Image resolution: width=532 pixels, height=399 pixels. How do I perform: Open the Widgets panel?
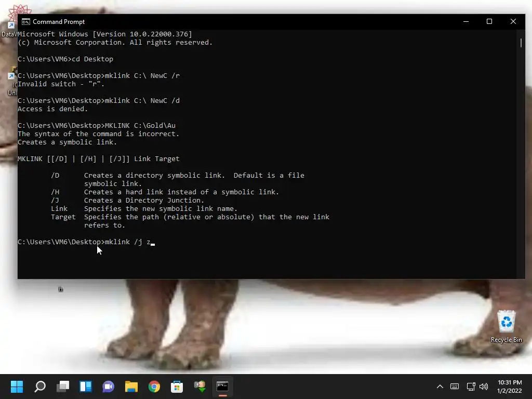pyautogui.click(x=86, y=386)
